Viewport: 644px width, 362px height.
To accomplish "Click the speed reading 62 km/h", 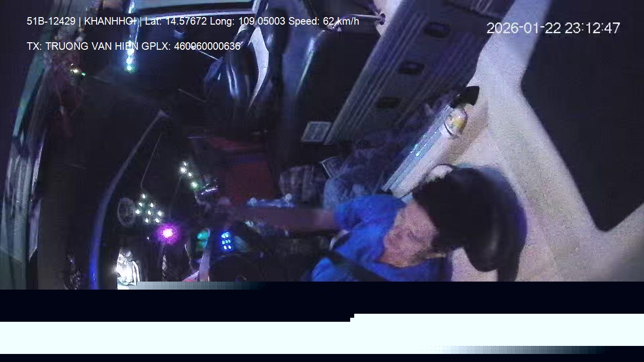I will point(341,21).
